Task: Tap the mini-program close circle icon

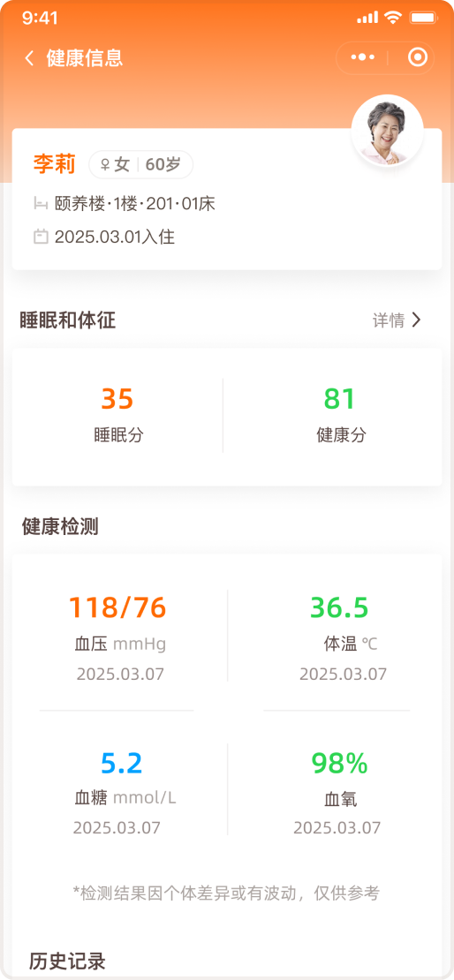Action: point(417,58)
